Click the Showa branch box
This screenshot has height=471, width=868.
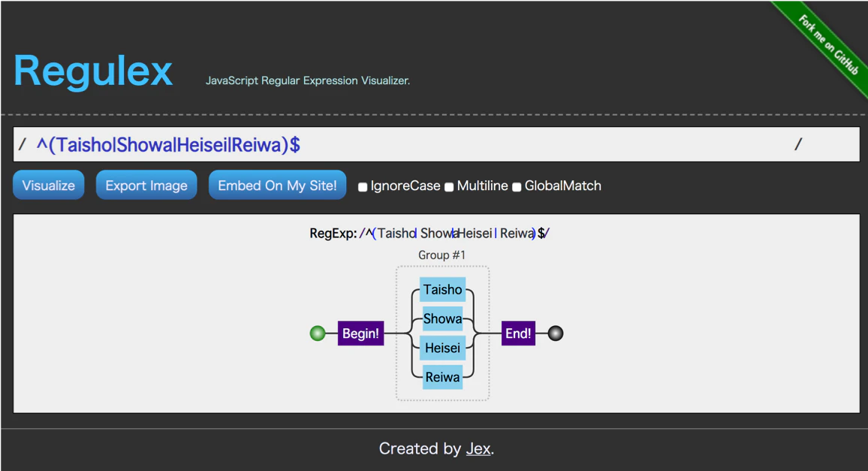click(442, 319)
